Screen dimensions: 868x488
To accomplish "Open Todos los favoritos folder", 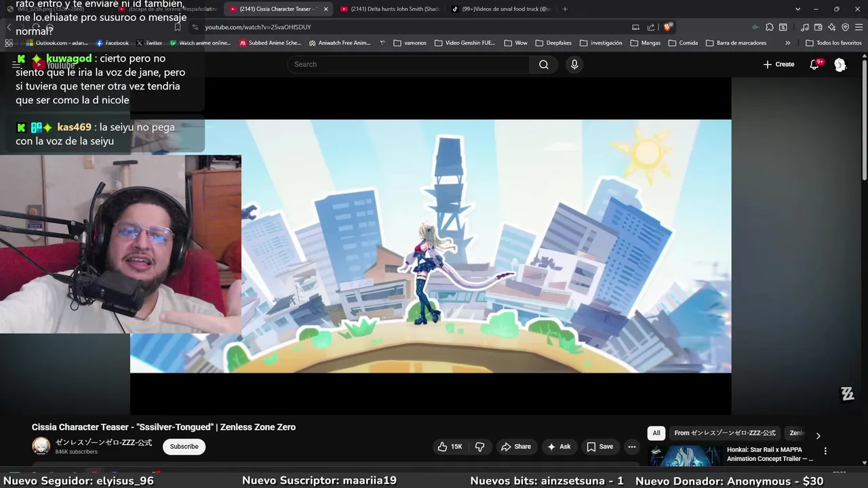I will tap(833, 43).
